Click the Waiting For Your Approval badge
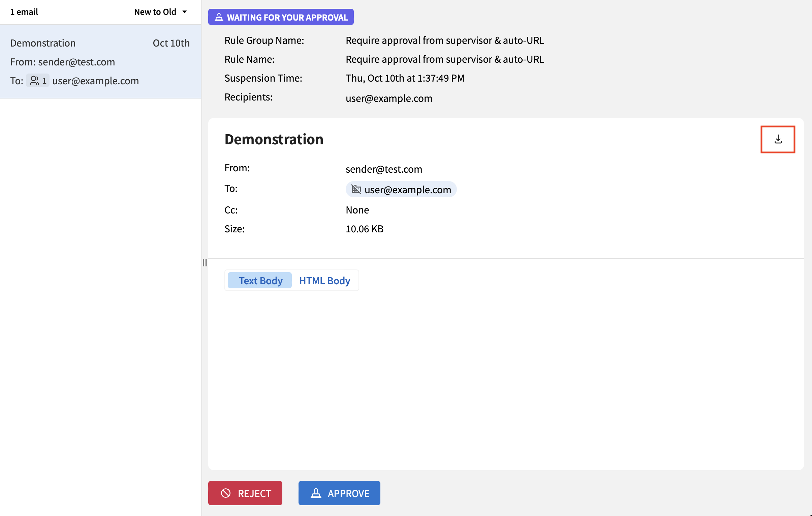Screen dimensions: 812x516 [281, 17]
